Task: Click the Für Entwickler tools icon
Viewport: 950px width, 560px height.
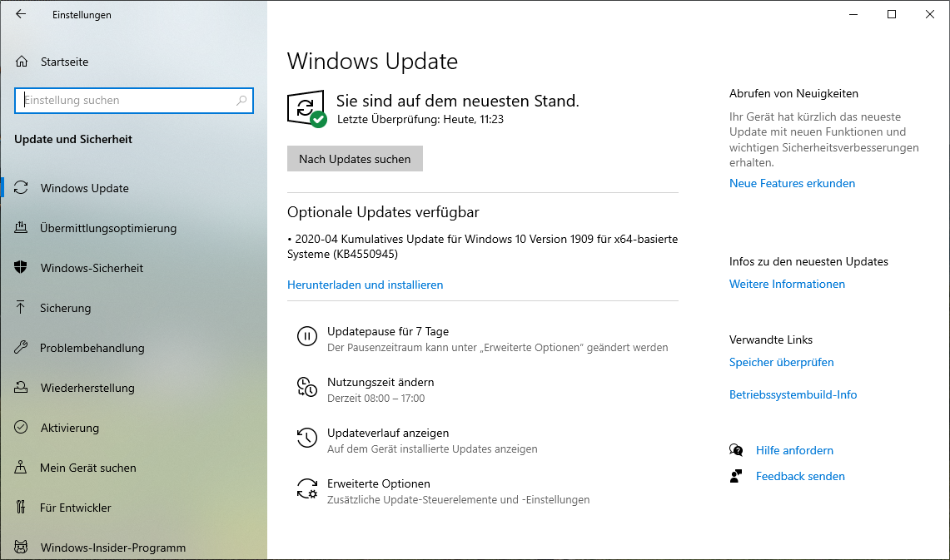Action: (21, 508)
